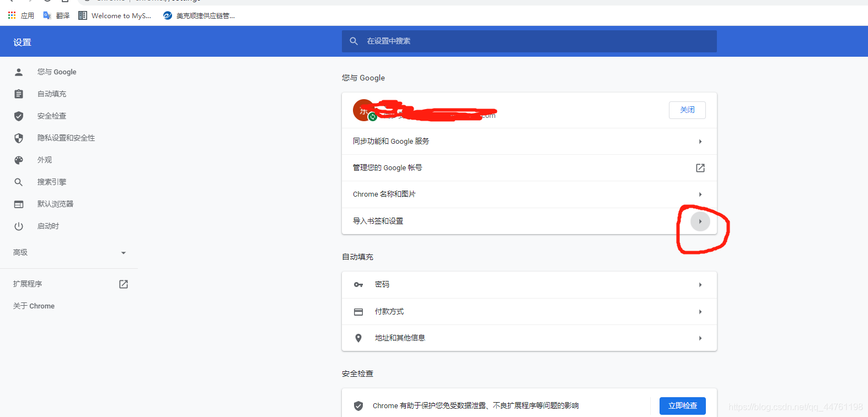Click the external link icon for 管理您的 Google 帐号

(700, 168)
